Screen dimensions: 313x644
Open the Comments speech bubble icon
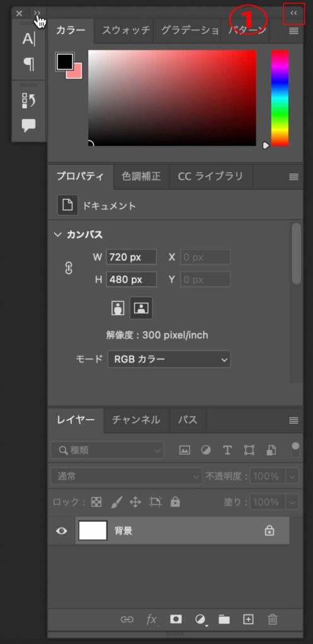29,125
